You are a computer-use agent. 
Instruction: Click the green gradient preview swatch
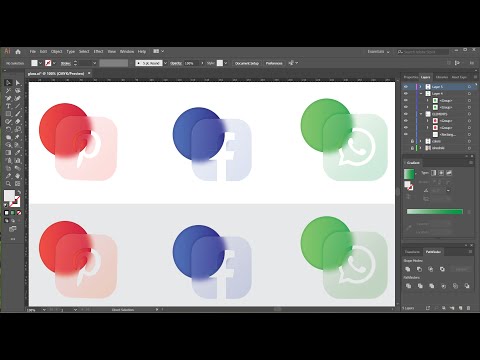[409, 174]
